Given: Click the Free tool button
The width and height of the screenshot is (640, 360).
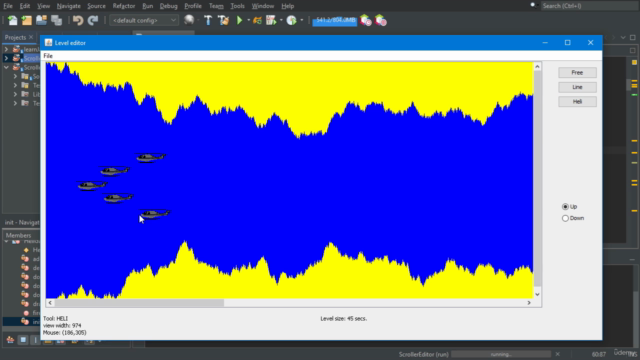Looking at the screenshot, I should [577, 73].
